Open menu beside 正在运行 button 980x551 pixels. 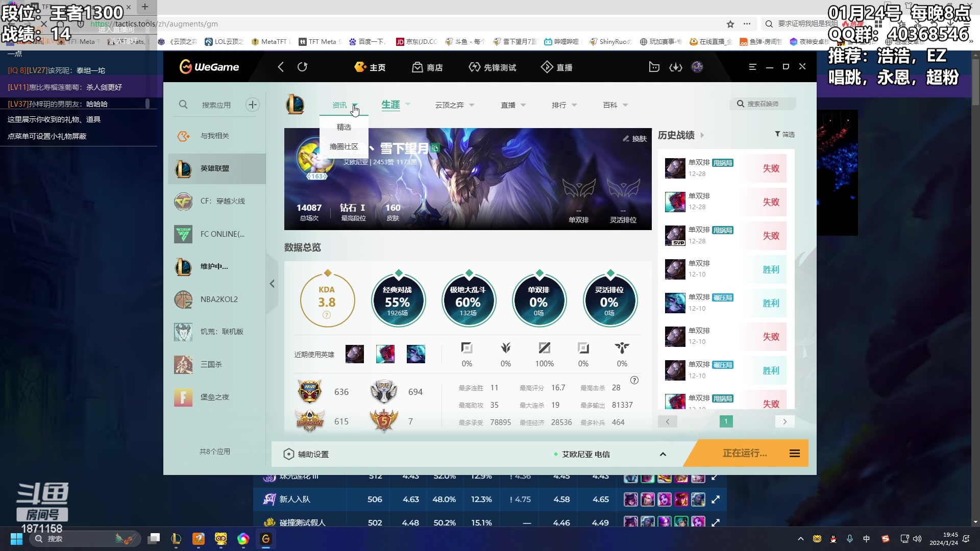point(795,454)
